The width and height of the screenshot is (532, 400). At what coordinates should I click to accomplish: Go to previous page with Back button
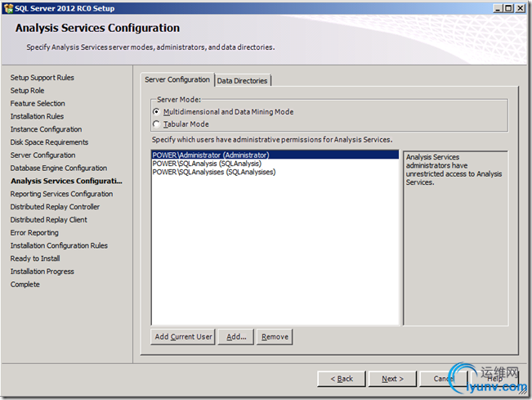tap(342, 379)
